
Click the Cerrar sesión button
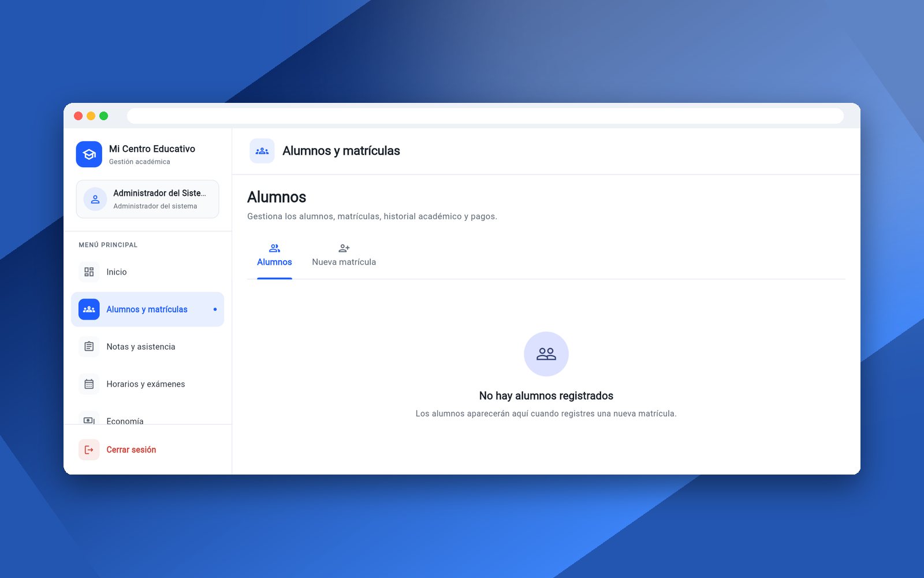(x=147, y=450)
